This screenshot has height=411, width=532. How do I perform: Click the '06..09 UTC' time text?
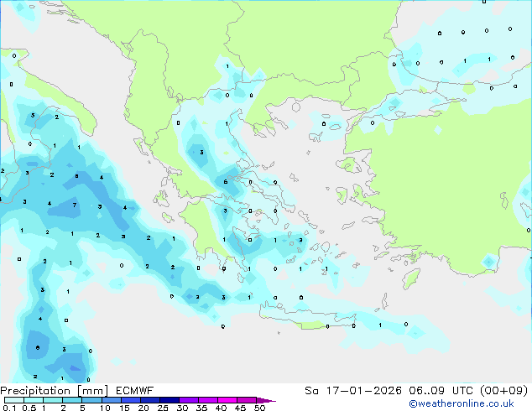tap(441, 391)
